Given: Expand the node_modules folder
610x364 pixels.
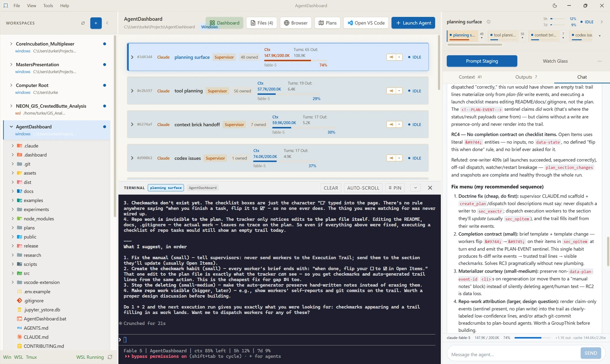Looking at the screenshot, I should coord(13,219).
